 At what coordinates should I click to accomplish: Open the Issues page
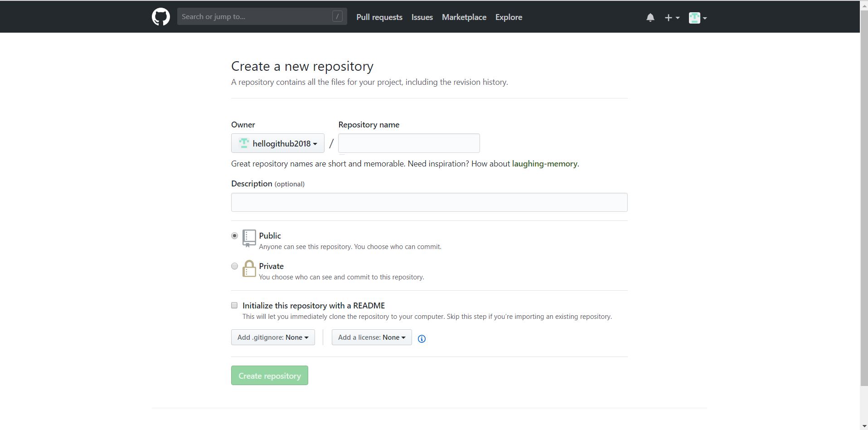(422, 17)
